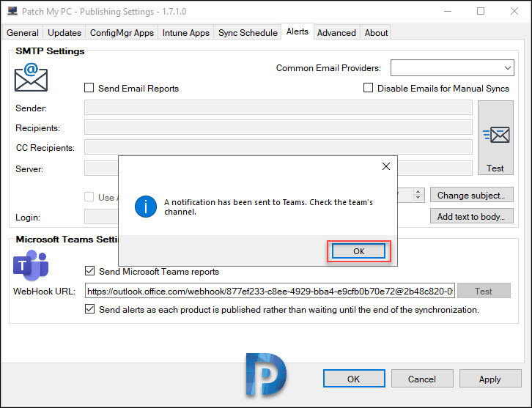Minimize the Publishing Settings window
532x408 pixels.
pos(448,11)
